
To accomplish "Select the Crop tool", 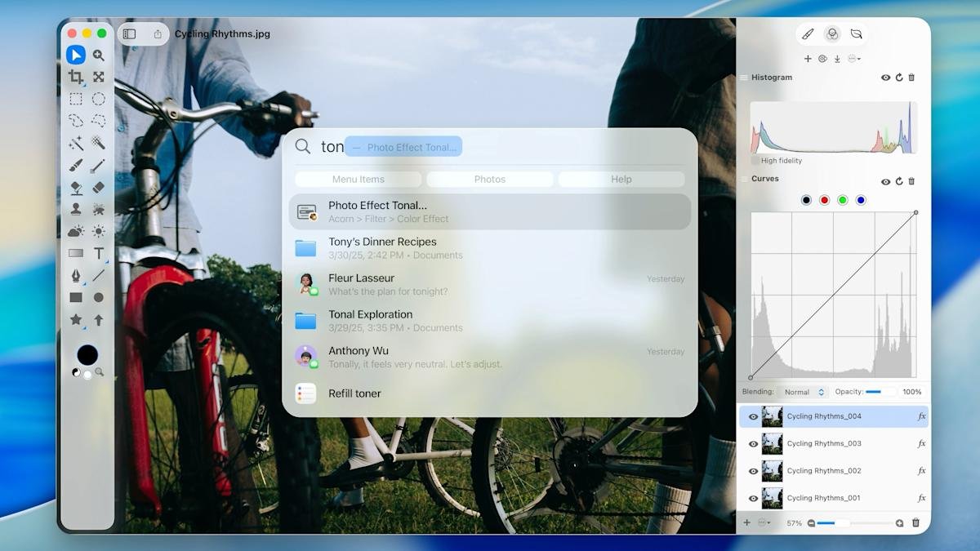I will 75,77.
